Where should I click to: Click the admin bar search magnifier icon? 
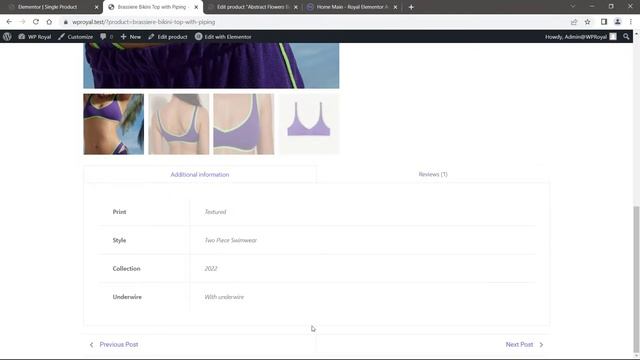626,37
